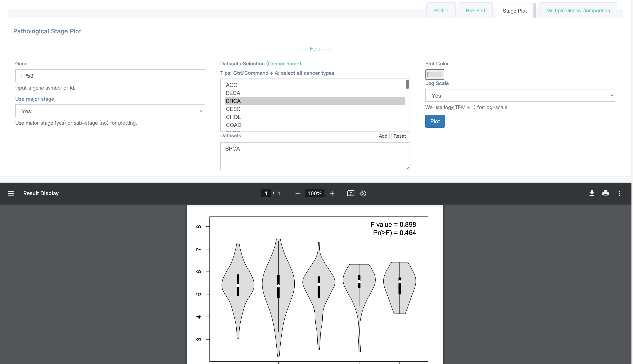Switch to the Profile tab
Image resolution: width=633 pixels, height=364 pixels.
click(x=441, y=10)
